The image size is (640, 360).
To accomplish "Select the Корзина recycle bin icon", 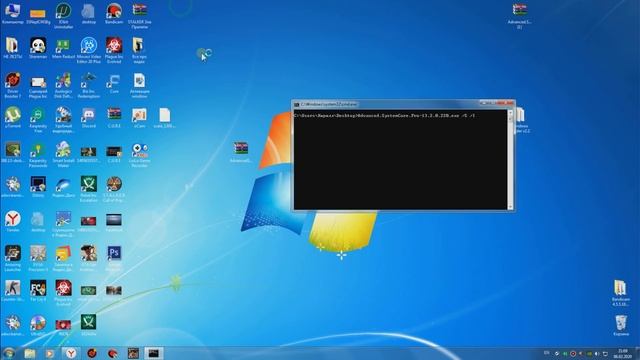I will click(x=621, y=325).
